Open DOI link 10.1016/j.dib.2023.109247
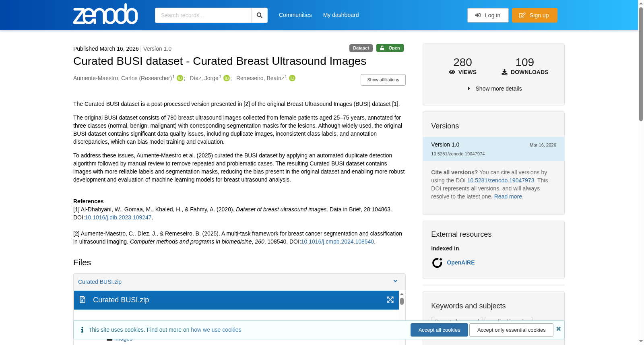Screen dimensions: 644x345 (x=118, y=217)
